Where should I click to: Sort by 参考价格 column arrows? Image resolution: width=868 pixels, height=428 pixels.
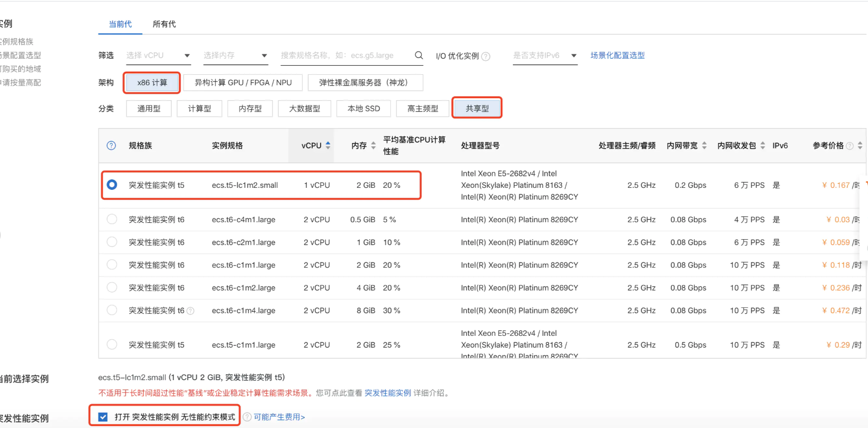coord(860,145)
